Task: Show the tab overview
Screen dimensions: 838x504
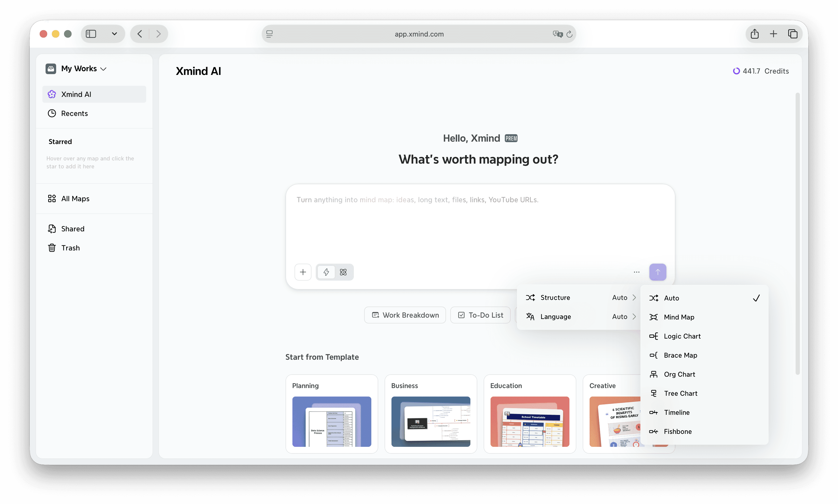Action: pos(792,34)
